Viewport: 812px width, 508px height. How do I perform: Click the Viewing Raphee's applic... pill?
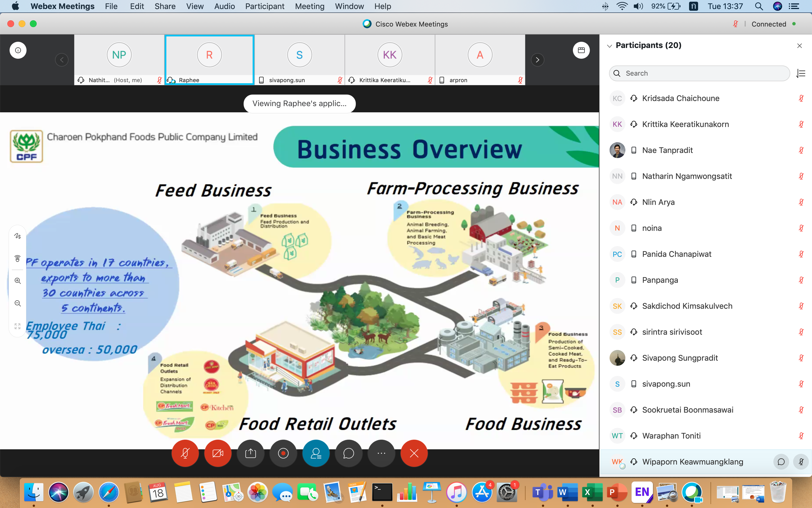[299, 104]
